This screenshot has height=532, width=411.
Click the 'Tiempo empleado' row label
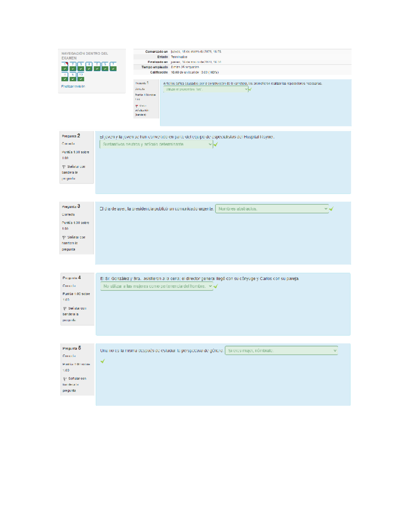click(x=155, y=67)
